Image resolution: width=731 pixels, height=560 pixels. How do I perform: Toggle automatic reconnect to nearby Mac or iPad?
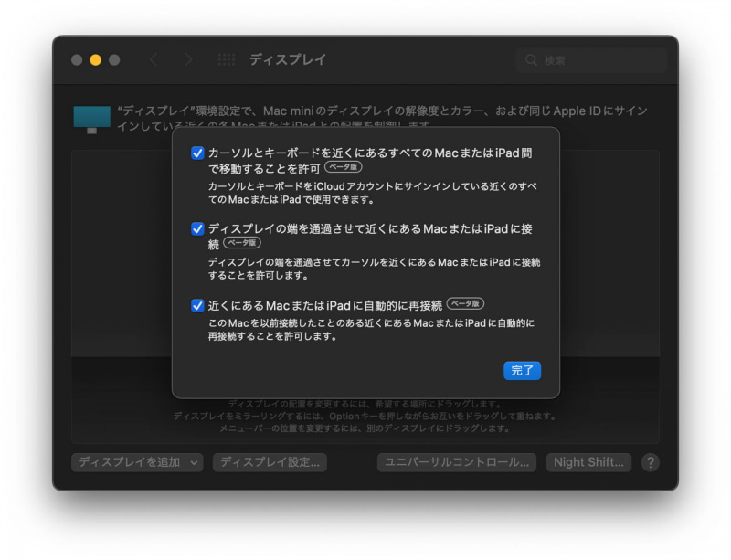tap(198, 303)
